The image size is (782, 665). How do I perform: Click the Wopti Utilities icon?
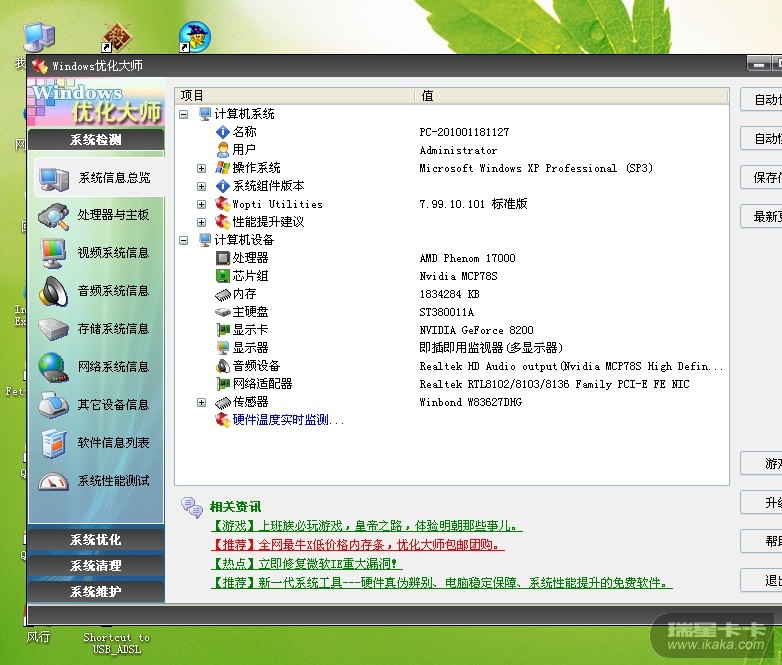222,204
